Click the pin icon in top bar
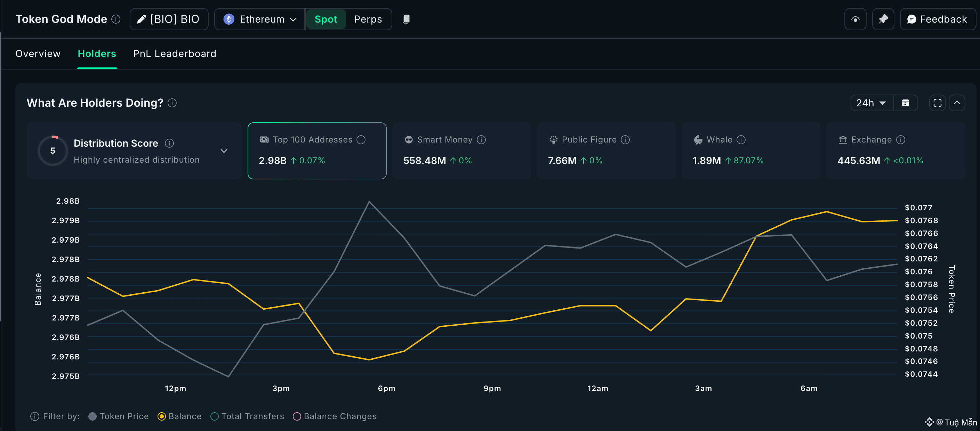980x431 pixels. click(883, 19)
